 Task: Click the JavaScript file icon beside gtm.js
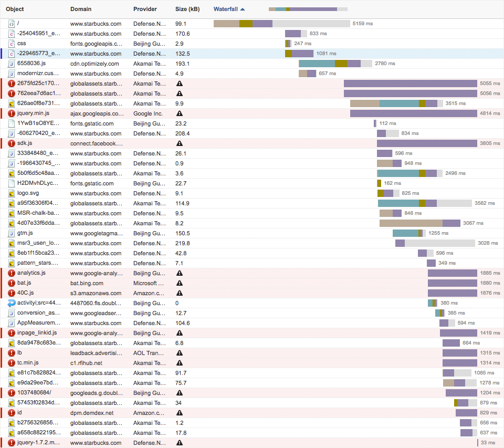(12, 233)
